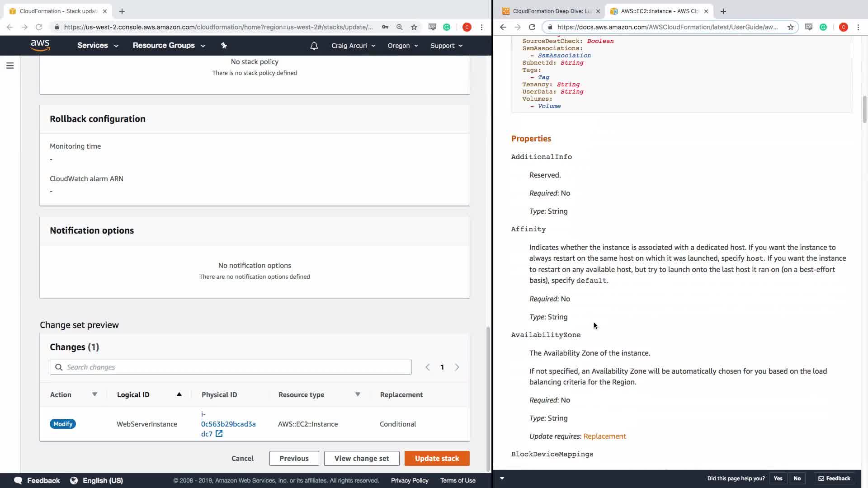This screenshot has width=868, height=488.
Task: Click the View change set button
Action: tap(361, 458)
